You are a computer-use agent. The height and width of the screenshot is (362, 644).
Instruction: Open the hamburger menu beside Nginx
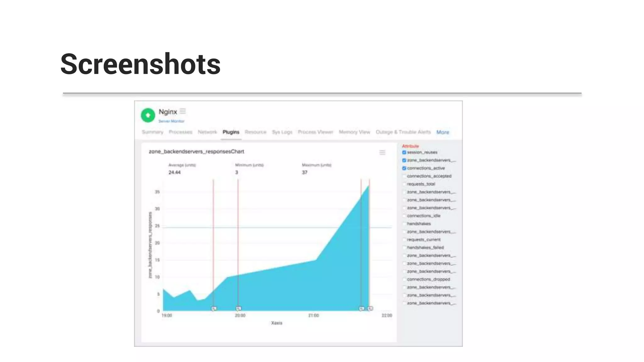click(183, 111)
